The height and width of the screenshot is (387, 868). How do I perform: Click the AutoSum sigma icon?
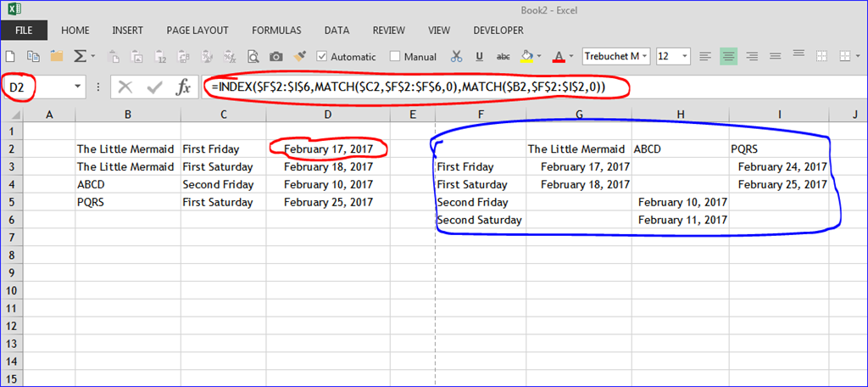[x=81, y=56]
